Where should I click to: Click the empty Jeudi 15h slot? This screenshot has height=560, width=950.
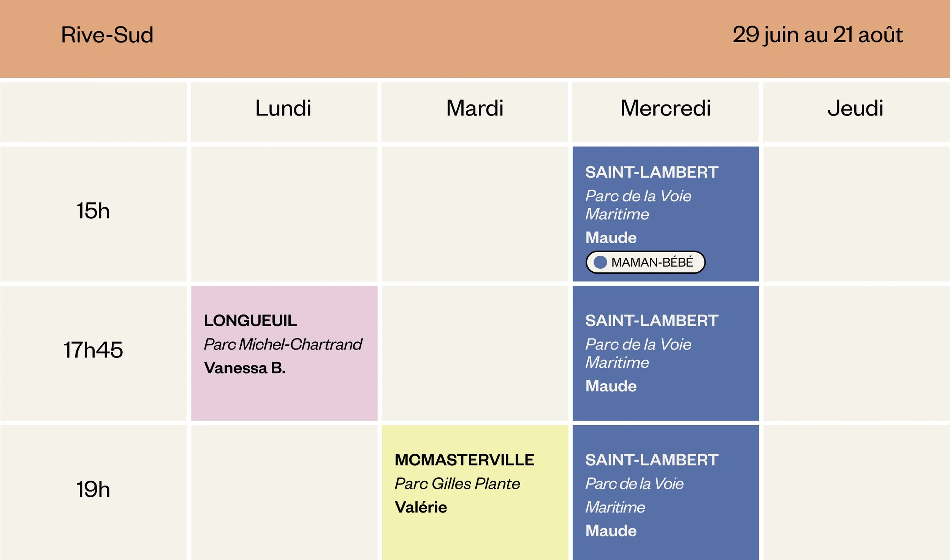pyautogui.click(x=857, y=214)
